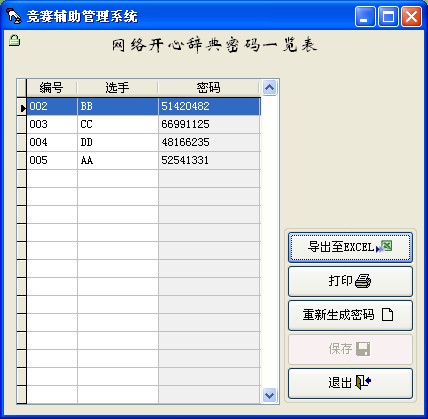
Task: Select the password cell 48166235
Action: click(x=209, y=142)
